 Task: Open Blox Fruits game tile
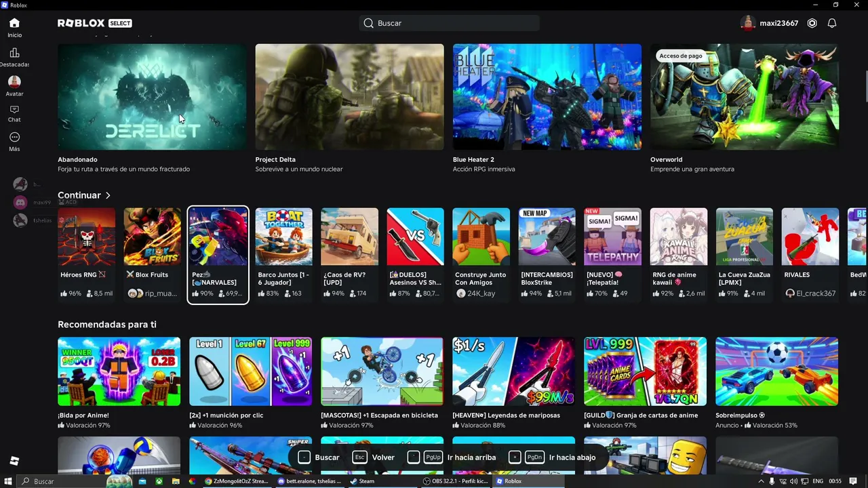pos(152,254)
